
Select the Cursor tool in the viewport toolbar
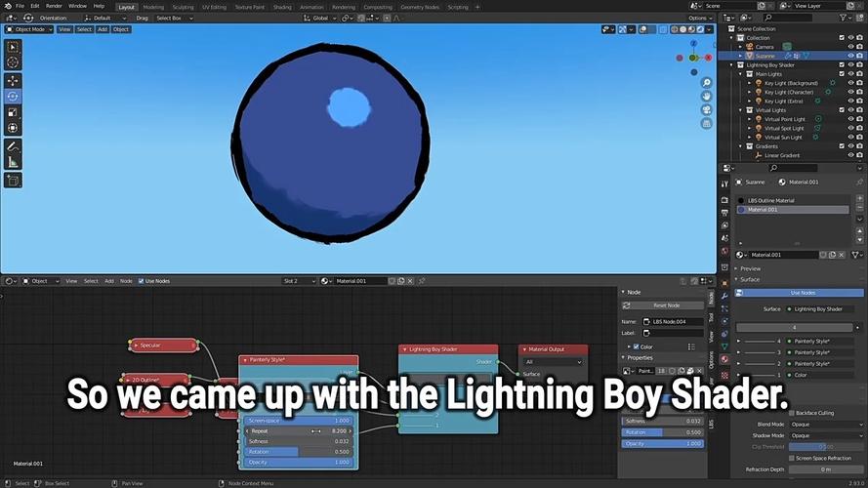(x=13, y=62)
